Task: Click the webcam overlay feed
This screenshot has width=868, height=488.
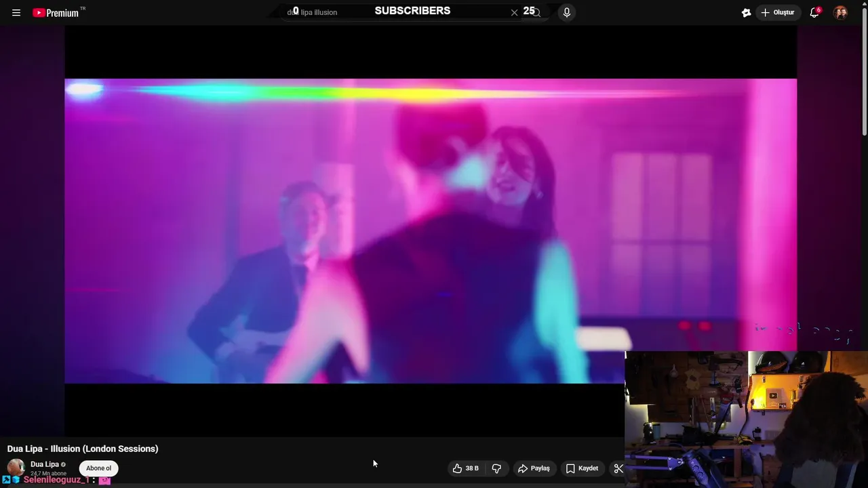Action: point(746,419)
